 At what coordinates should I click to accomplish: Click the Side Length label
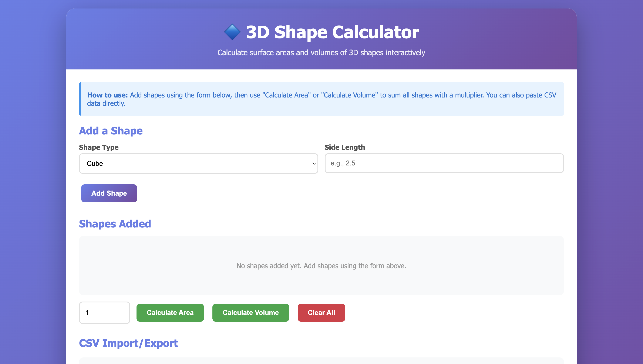pos(345,147)
